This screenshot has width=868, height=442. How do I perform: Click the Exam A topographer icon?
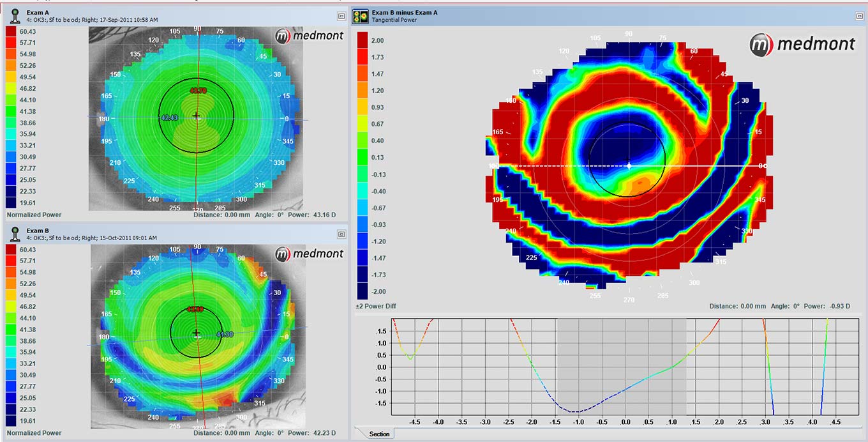pos(15,15)
